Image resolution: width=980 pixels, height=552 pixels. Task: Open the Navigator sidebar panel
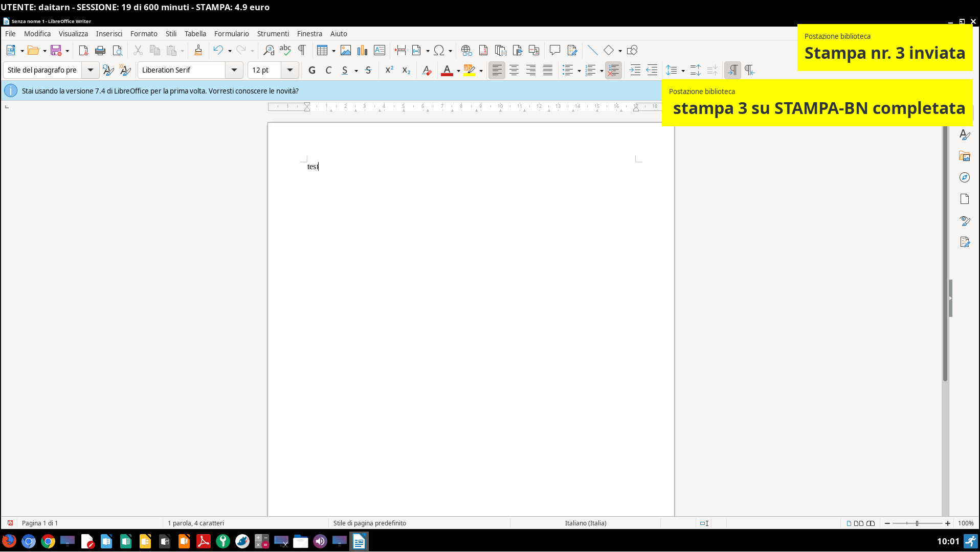(x=965, y=177)
